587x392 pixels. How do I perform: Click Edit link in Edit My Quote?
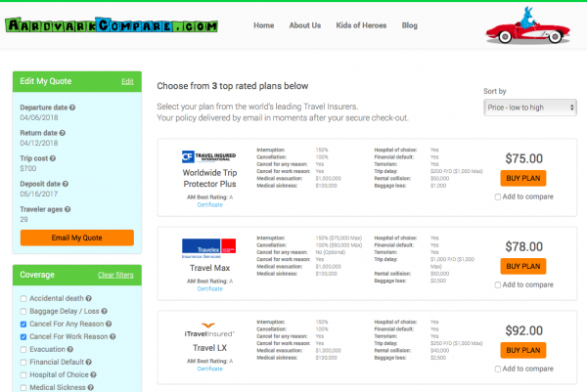127,81
